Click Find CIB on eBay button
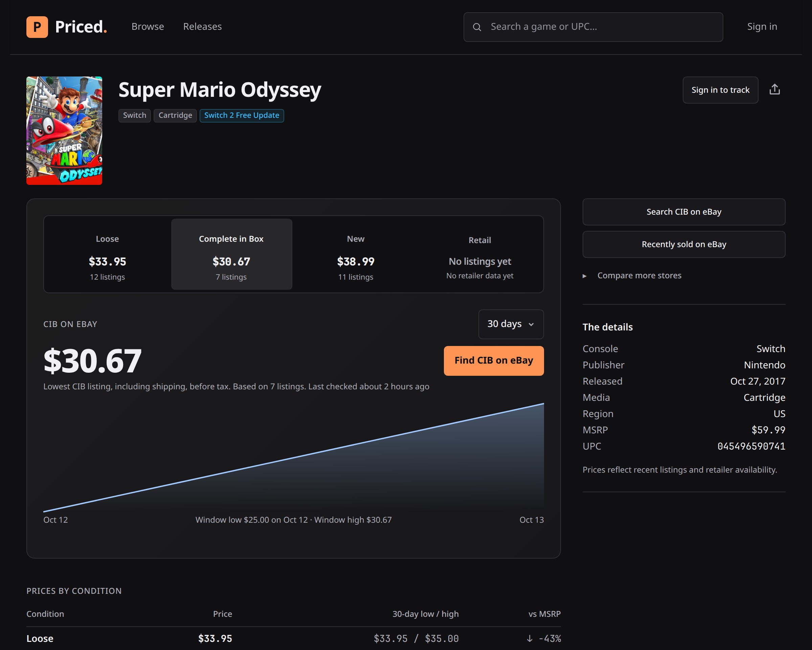This screenshot has height=650, width=812. click(493, 361)
